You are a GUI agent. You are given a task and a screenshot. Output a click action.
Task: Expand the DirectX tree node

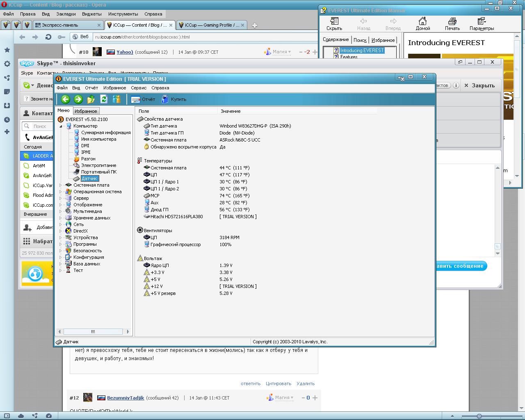coord(61,231)
